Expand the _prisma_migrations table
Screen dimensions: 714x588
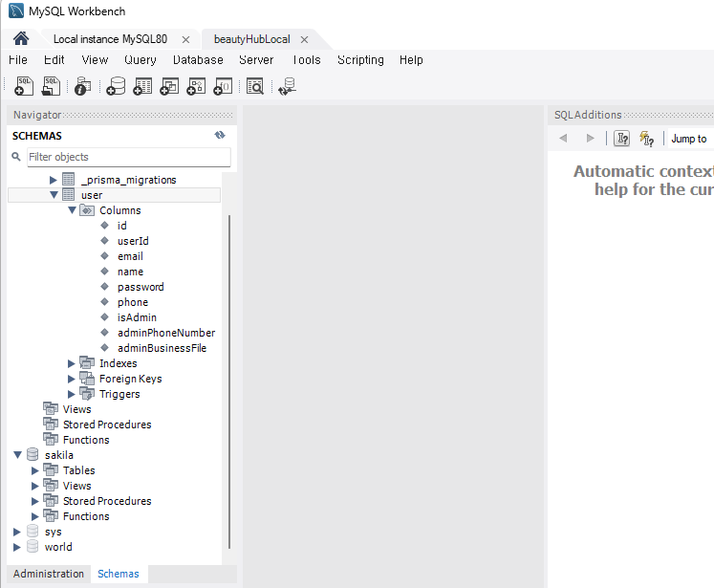click(54, 180)
